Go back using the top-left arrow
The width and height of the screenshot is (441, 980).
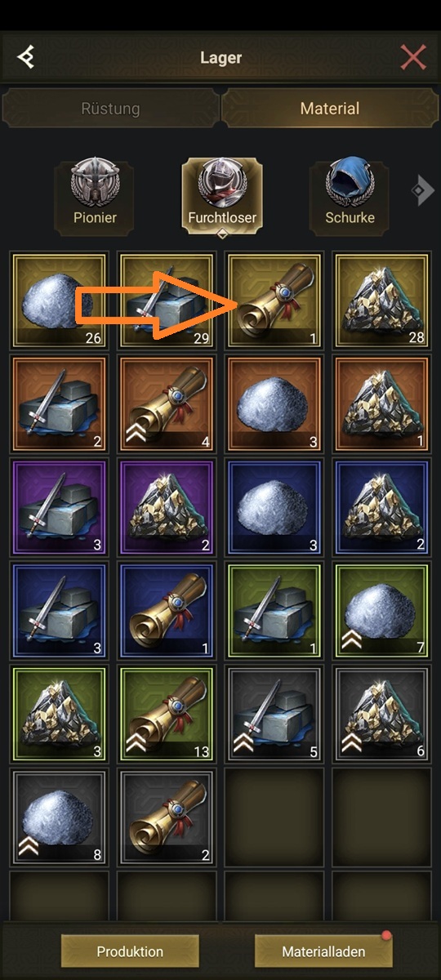click(27, 58)
